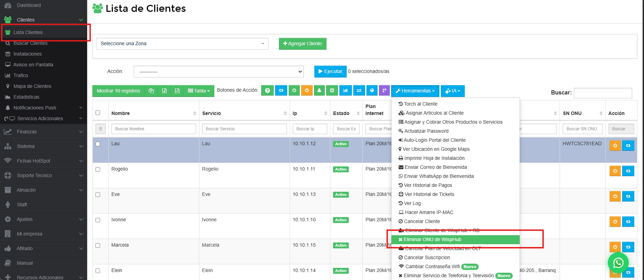Export table with the Excel icon button

tap(164, 91)
